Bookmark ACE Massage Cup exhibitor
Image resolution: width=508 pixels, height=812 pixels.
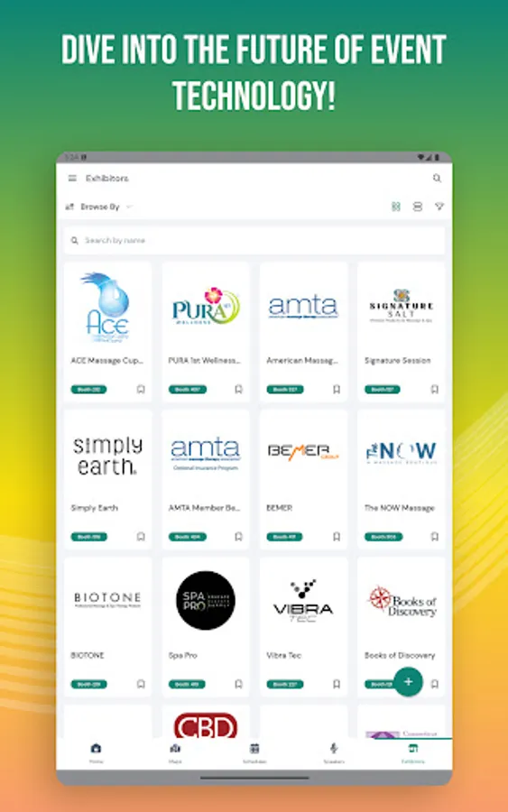click(x=141, y=390)
